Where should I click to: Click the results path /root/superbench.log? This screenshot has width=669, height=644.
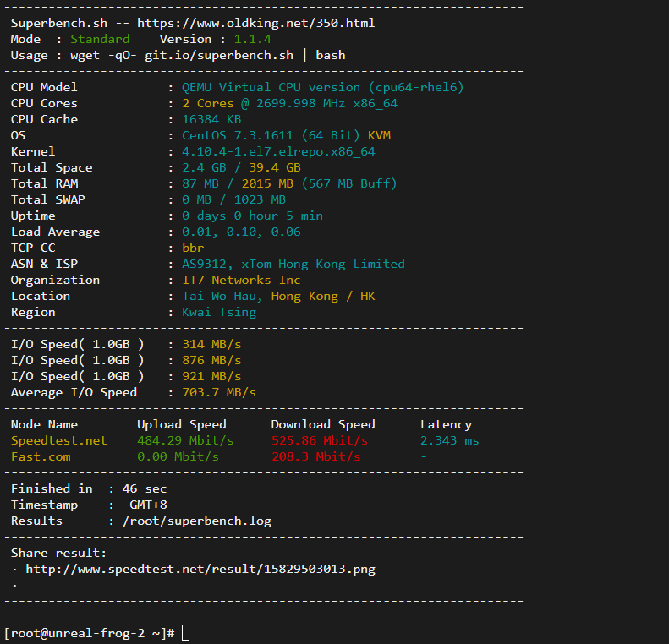point(197,521)
